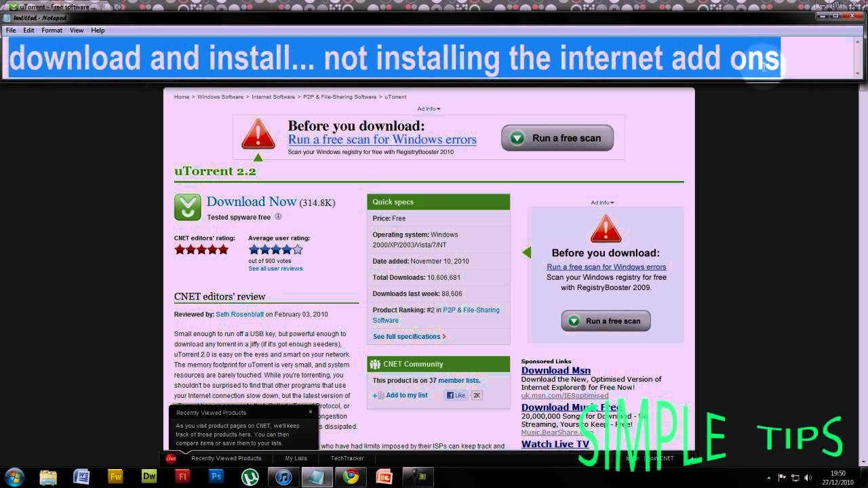Image resolution: width=868 pixels, height=488 pixels.
Task: Click inside the Notepad text area
Action: (x=427, y=58)
